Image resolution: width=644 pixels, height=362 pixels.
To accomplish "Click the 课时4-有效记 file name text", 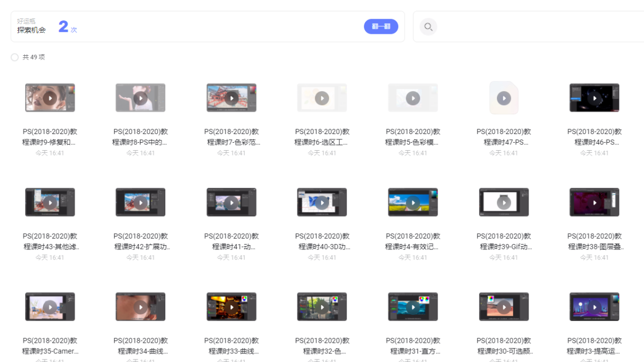I will click(x=413, y=241).
